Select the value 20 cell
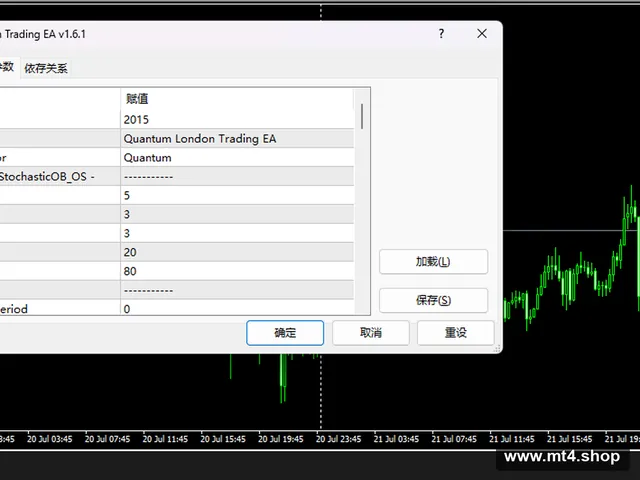The image size is (640, 480). [237, 252]
